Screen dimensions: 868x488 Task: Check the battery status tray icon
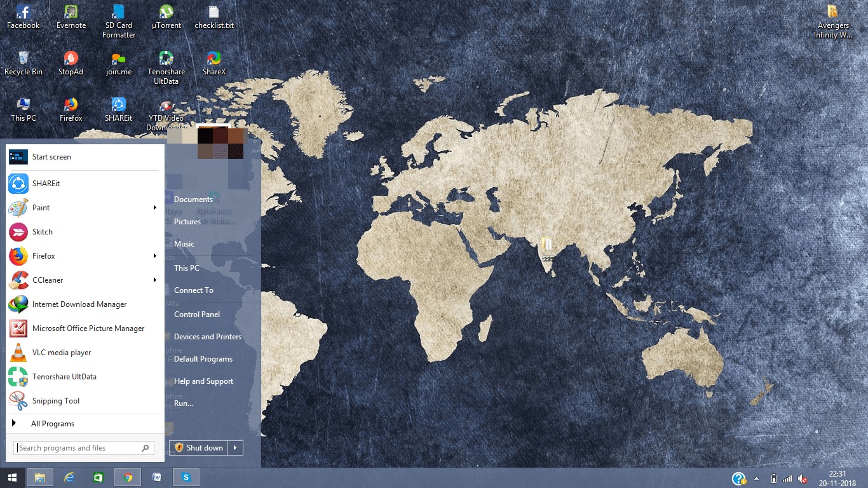[x=774, y=478]
